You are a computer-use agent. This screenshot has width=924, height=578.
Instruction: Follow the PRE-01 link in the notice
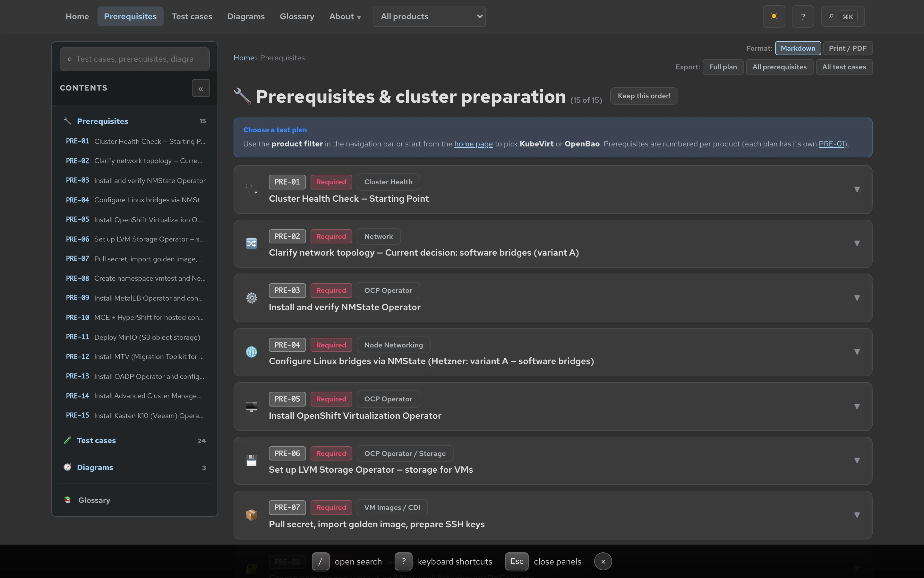point(831,144)
